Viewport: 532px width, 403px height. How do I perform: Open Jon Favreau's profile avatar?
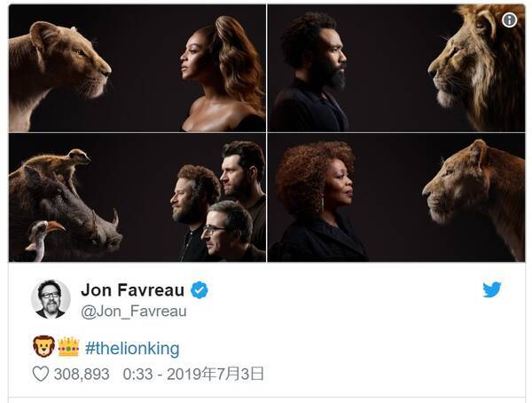[x=51, y=298]
